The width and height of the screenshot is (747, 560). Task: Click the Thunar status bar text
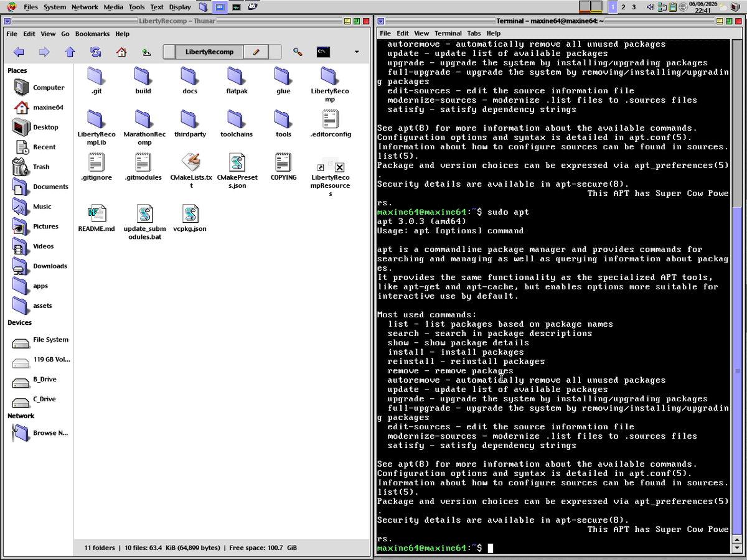click(x=190, y=548)
